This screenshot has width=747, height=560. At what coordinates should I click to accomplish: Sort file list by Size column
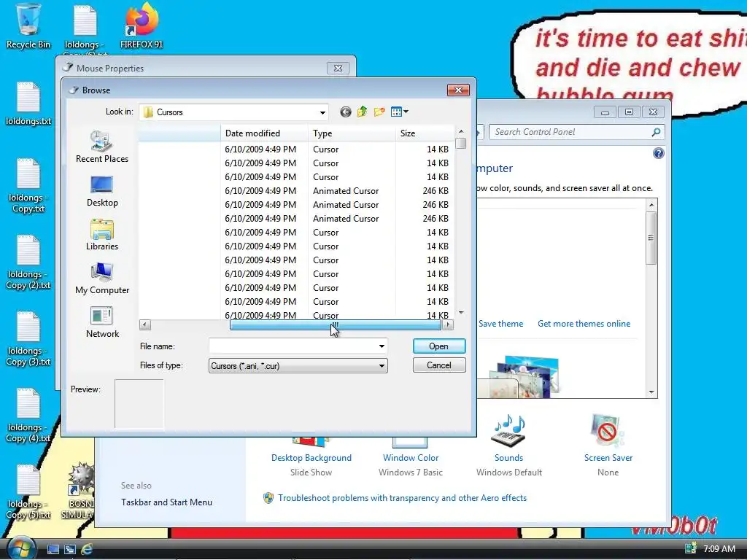(x=424, y=133)
